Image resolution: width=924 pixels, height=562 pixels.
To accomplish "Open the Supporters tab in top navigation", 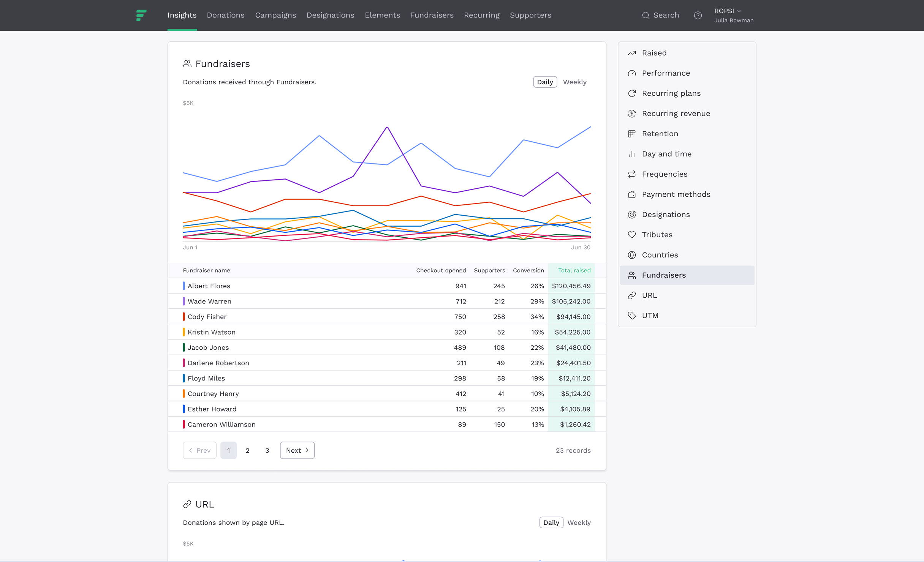I will 530,15.
